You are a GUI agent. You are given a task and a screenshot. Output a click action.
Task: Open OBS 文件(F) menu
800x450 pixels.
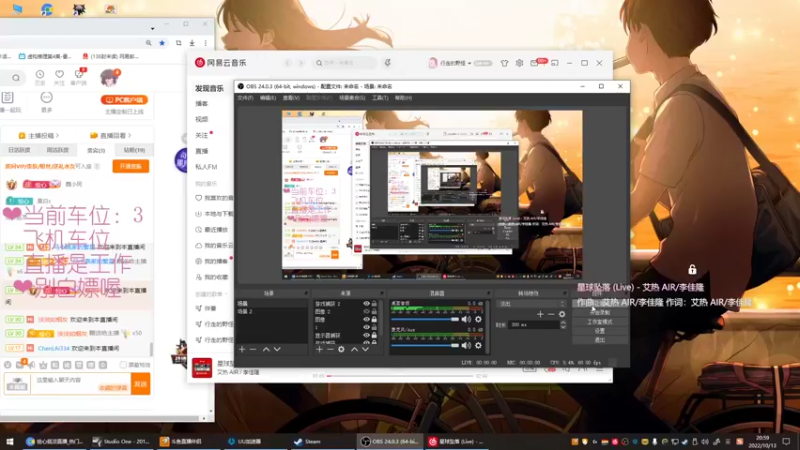(x=245, y=98)
